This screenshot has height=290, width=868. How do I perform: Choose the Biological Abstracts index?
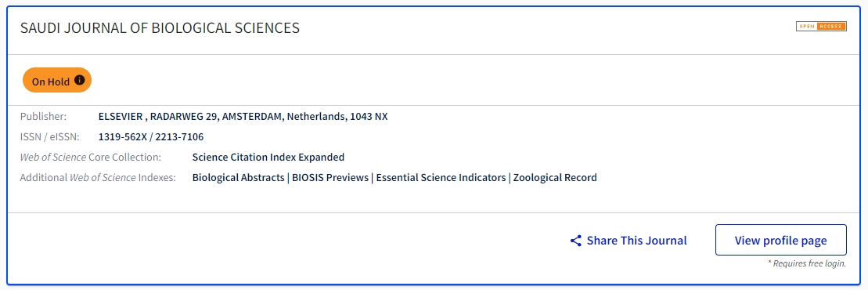click(x=238, y=178)
